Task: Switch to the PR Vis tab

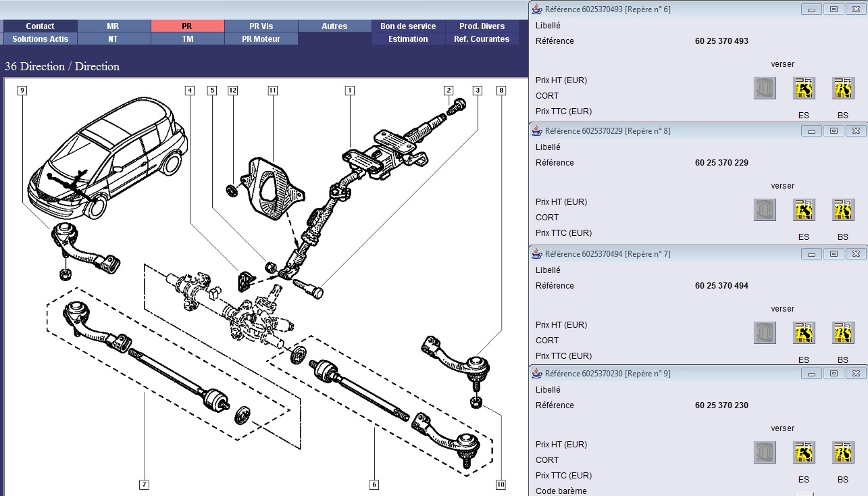Action: click(x=261, y=26)
